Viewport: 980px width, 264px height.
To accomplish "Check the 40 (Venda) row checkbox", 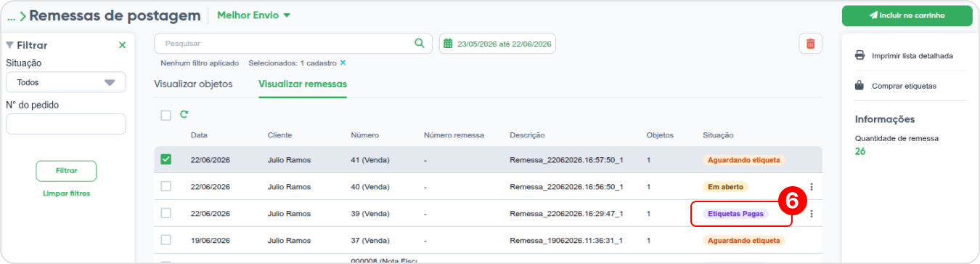I will 166,186.
